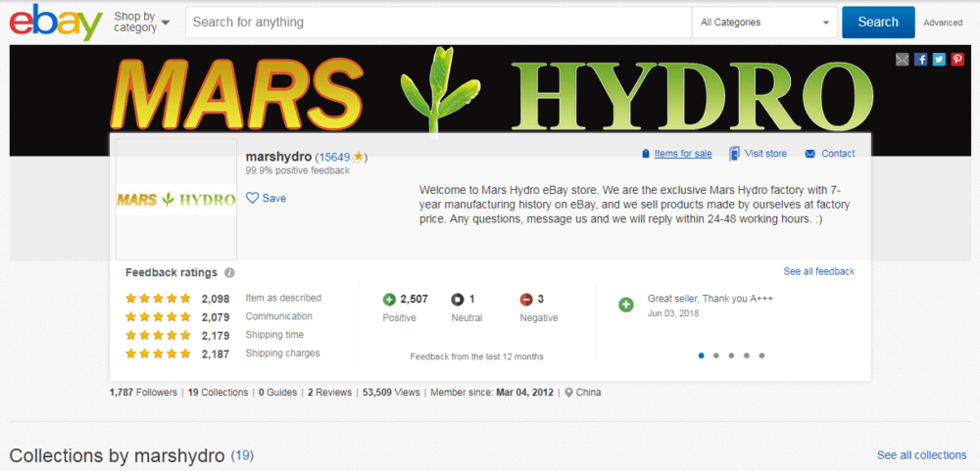This screenshot has height=471, width=980.
Task: Click 99.9% positive feedback text
Action: click(x=298, y=170)
